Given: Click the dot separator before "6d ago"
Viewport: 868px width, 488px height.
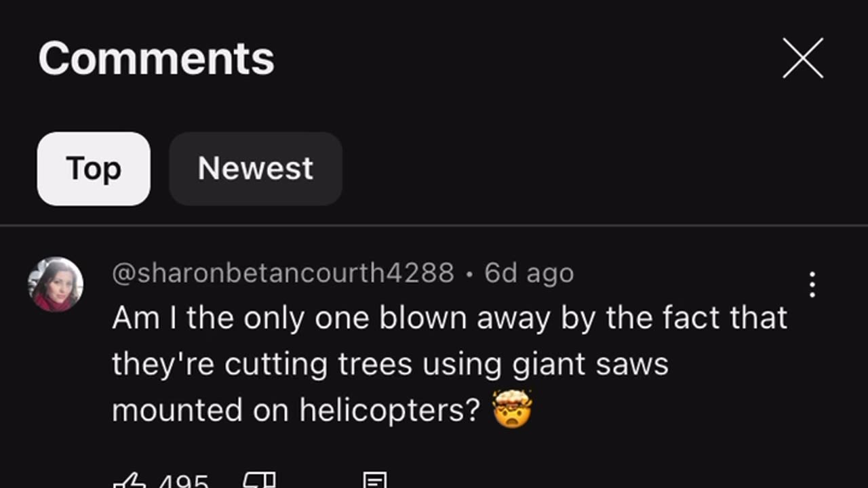Looking at the screenshot, I should click(x=469, y=274).
